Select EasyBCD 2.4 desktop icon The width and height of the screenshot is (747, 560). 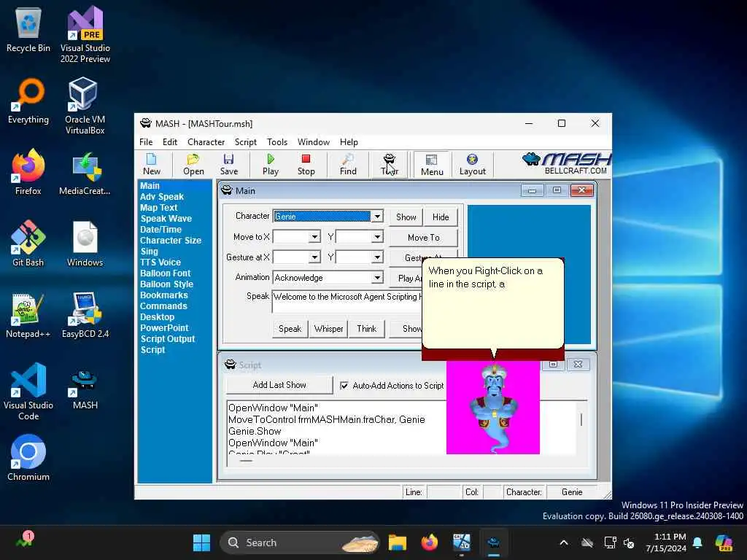[x=85, y=315]
